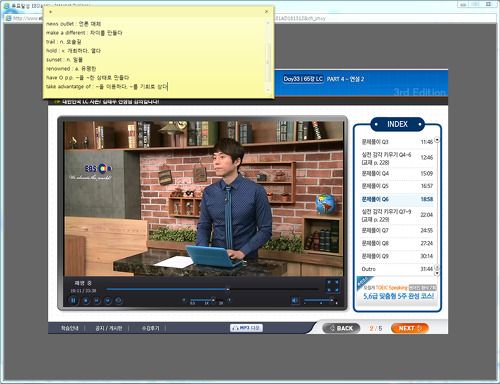Screen dimensions: 500x384
Task: Click the fast-forward button in player
Action: (108, 301)
